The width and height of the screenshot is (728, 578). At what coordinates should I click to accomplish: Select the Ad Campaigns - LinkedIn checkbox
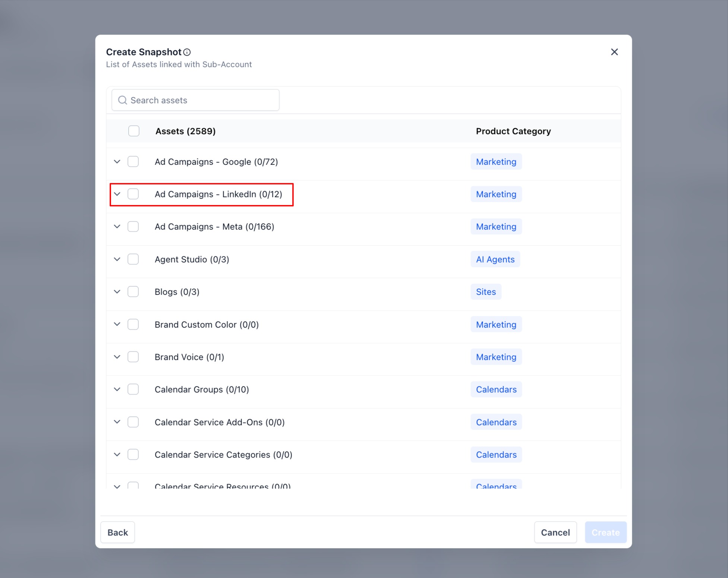tap(133, 194)
